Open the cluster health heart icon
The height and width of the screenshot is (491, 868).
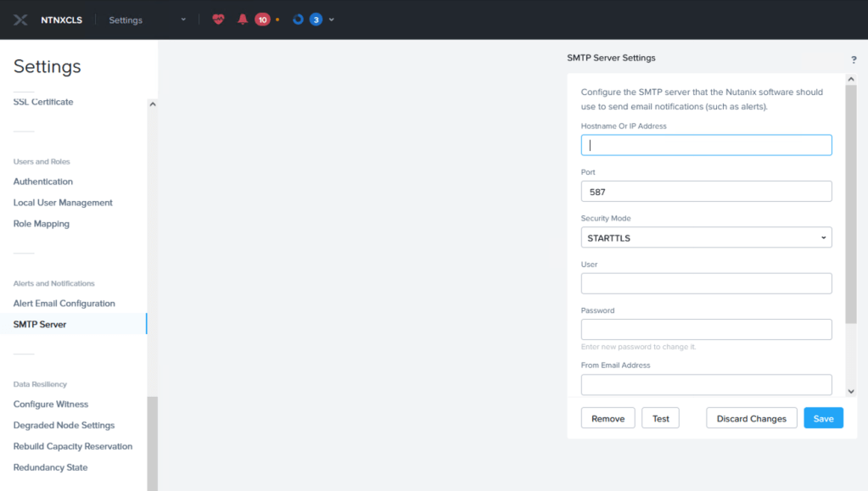218,20
